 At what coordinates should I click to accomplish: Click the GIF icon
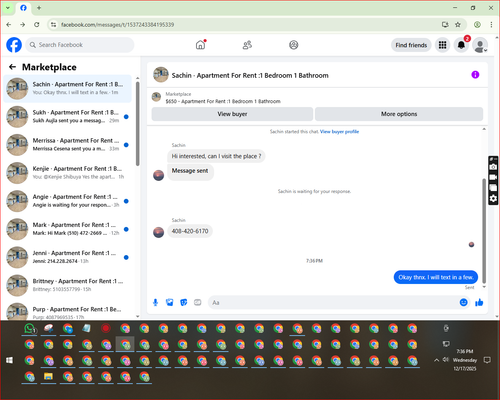point(198,302)
